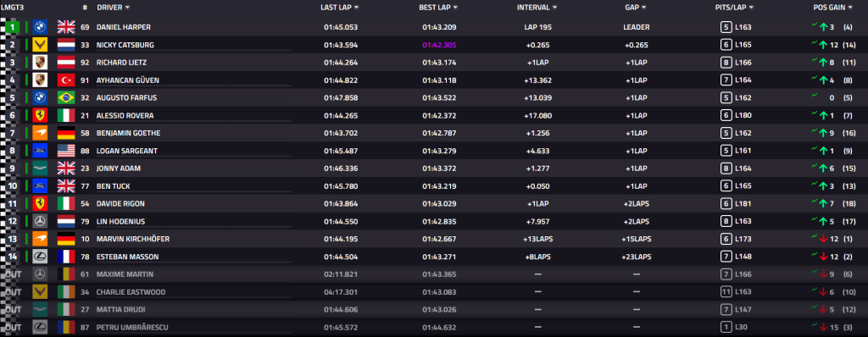Viewport: 868px width, 337px height.
Task: Click the pit count box 11 in Eastwood's row
Action: tap(726, 292)
